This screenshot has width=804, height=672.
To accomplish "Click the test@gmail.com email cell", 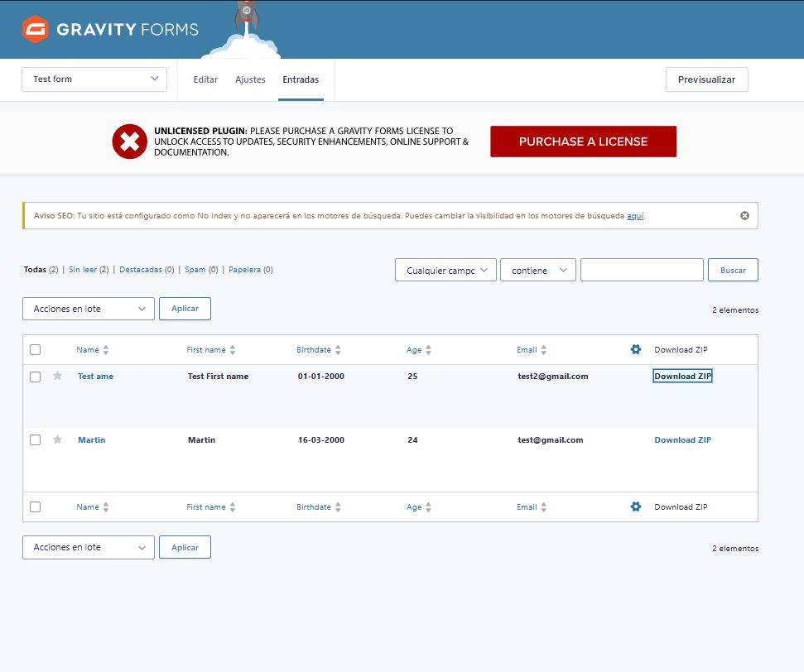I will 550,439.
